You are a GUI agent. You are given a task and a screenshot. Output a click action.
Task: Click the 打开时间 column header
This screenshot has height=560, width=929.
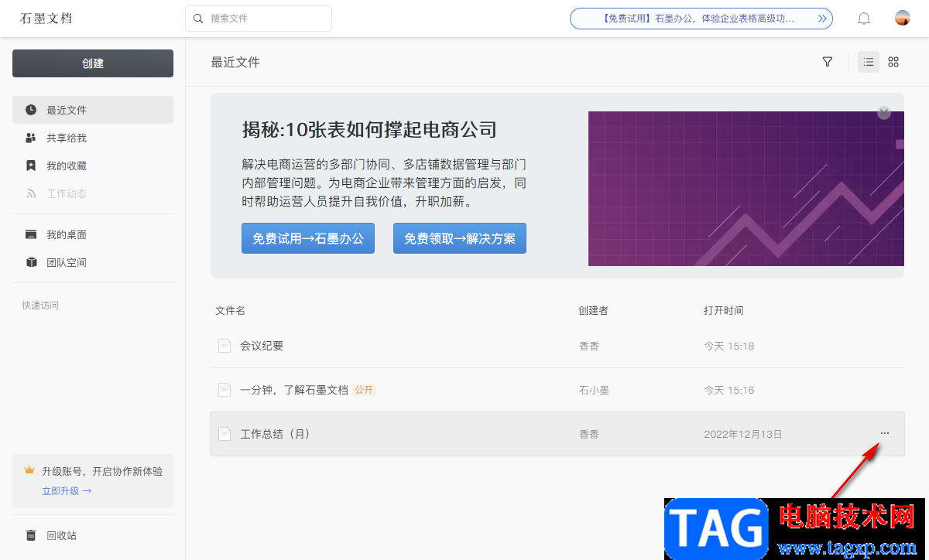tap(724, 310)
